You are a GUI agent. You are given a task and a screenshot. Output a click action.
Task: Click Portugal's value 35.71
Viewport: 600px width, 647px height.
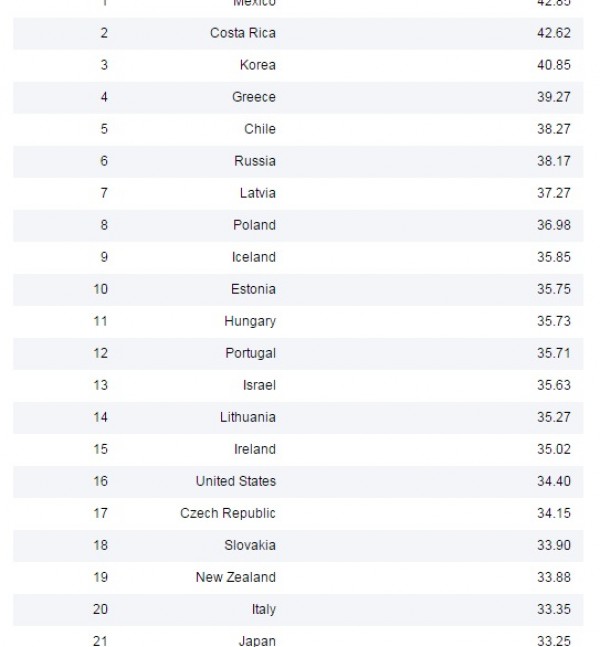(553, 353)
